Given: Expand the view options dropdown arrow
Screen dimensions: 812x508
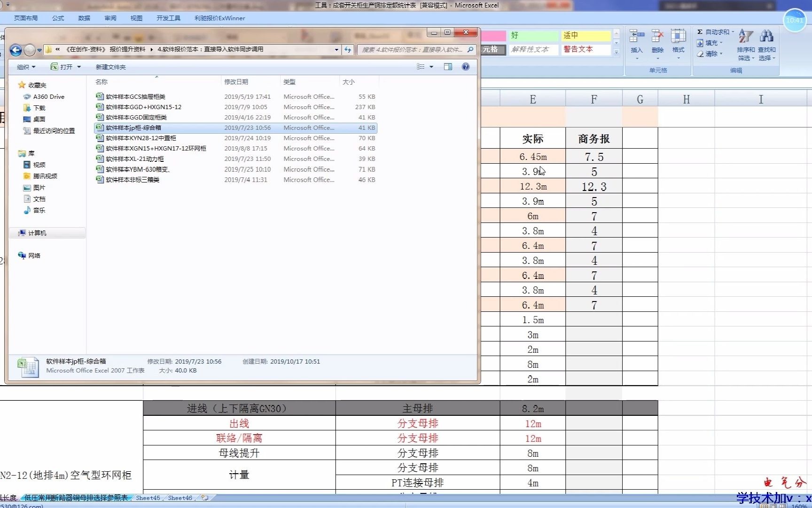Looking at the screenshot, I should pyautogui.click(x=431, y=67).
